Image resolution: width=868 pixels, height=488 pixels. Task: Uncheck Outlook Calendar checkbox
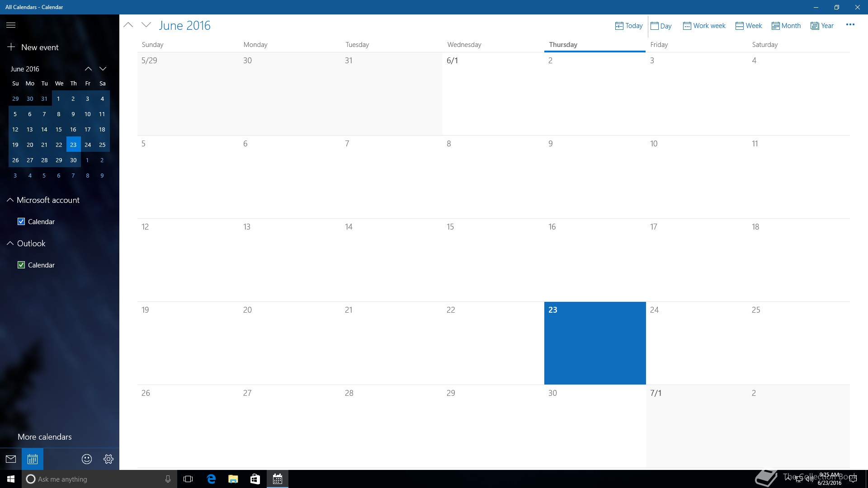pyautogui.click(x=21, y=265)
